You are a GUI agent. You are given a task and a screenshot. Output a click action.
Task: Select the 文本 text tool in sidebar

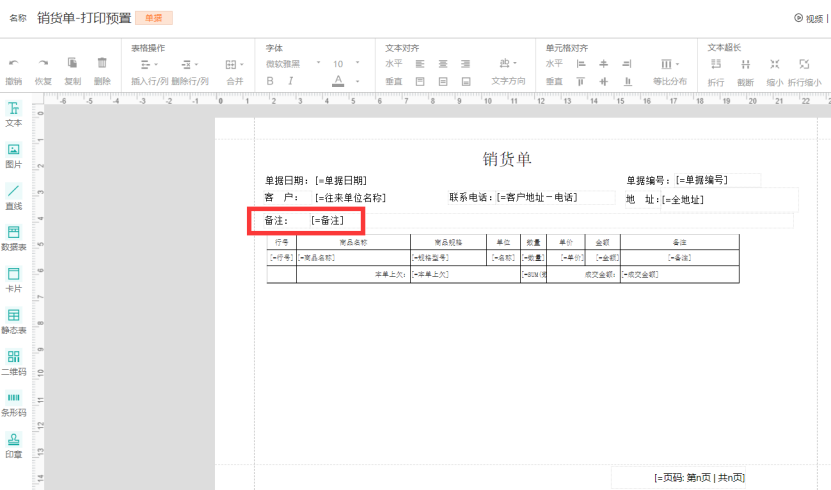pyautogui.click(x=14, y=114)
